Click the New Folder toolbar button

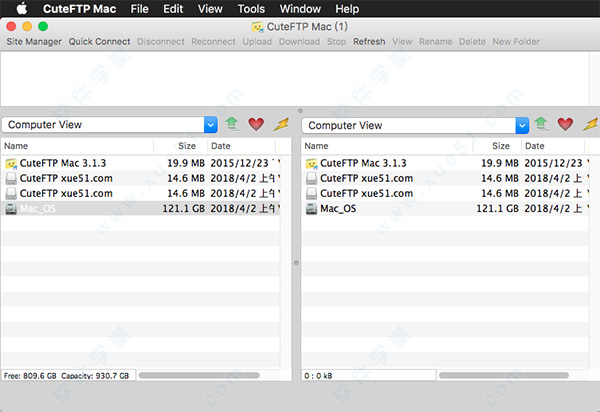pos(516,41)
